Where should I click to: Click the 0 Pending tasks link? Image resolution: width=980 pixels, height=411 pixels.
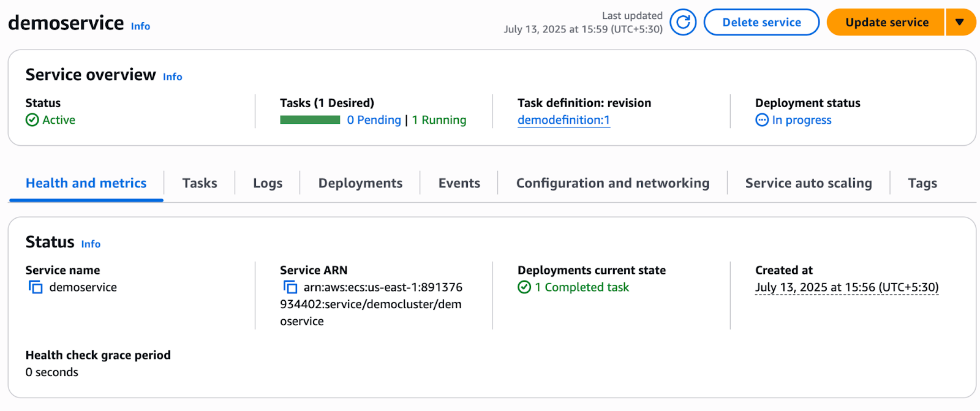(374, 120)
